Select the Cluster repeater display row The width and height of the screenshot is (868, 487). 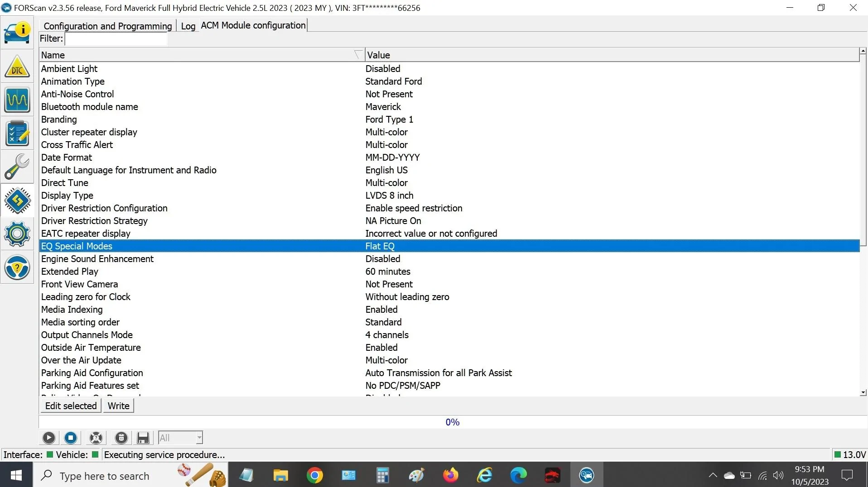449,132
